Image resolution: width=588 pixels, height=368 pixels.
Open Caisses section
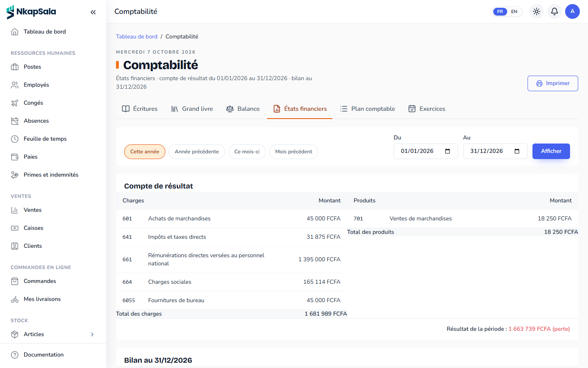point(53,228)
